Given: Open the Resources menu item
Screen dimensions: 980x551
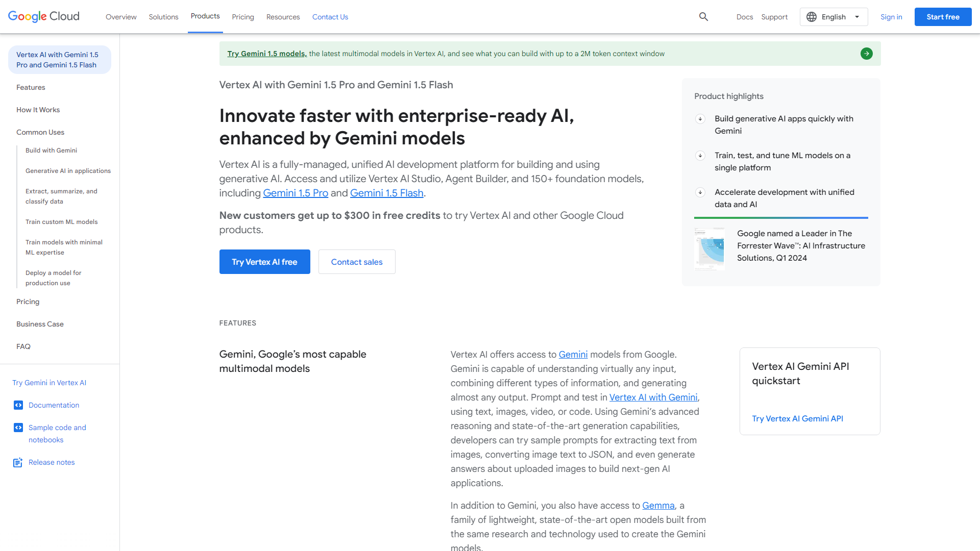Looking at the screenshot, I should coord(283,17).
